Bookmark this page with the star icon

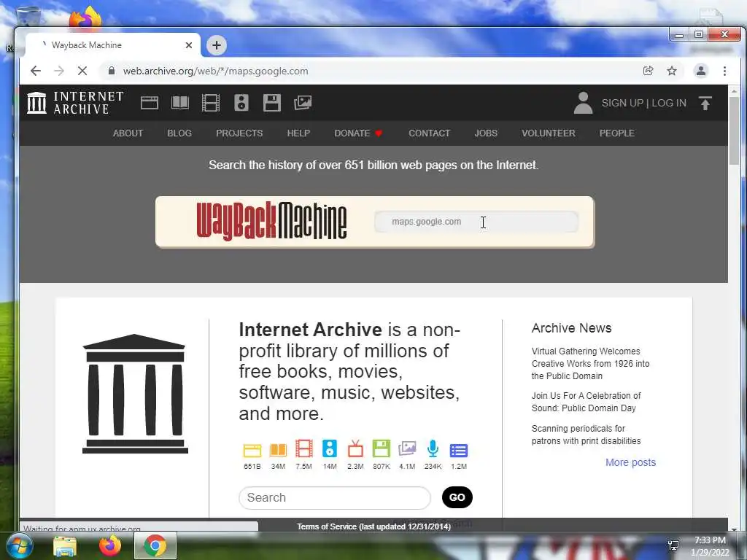click(672, 71)
